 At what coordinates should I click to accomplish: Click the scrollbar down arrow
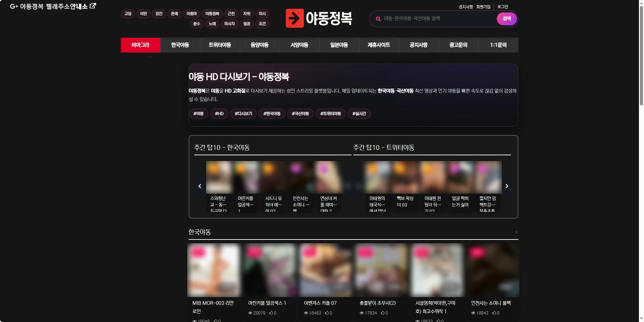tap(641, 319)
